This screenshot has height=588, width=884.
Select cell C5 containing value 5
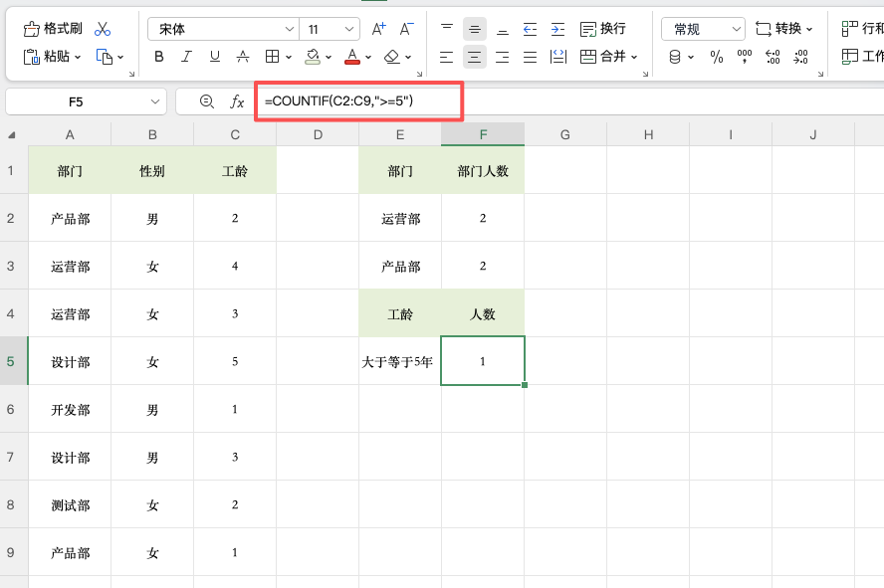tap(234, 361)
